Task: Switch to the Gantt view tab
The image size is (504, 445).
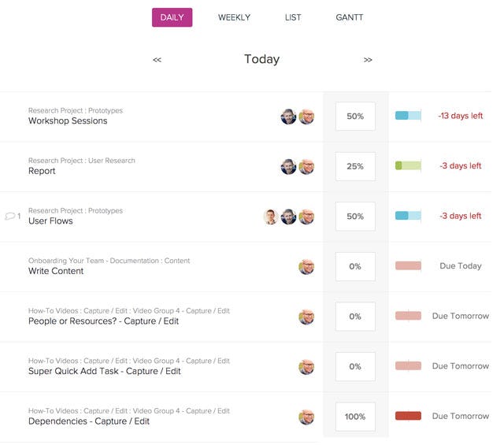Action: click(350, 17)
